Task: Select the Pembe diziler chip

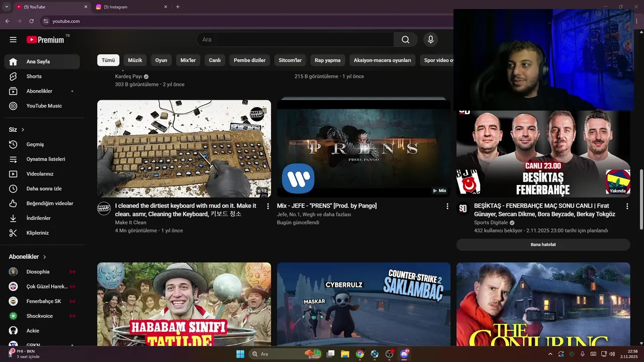Action: point(250,60)
